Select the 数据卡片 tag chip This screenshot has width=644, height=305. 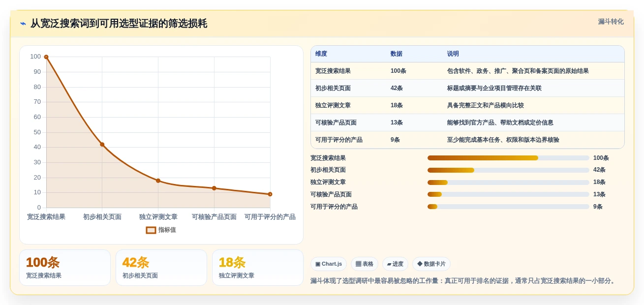point(431,264)
